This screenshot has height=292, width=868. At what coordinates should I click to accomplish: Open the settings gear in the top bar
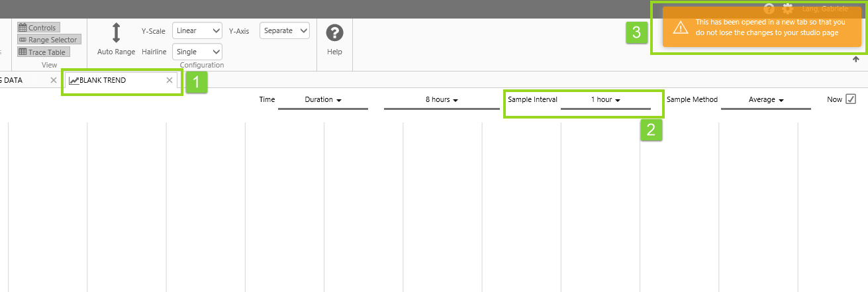(787, 9)
